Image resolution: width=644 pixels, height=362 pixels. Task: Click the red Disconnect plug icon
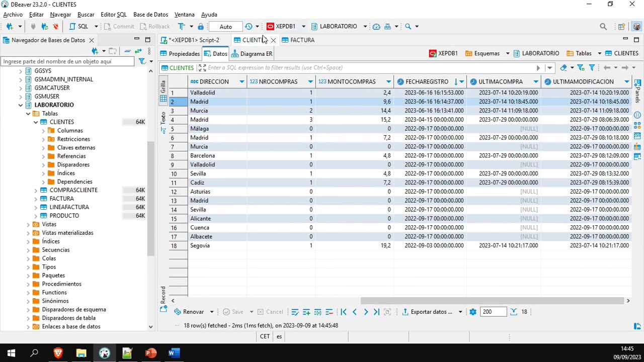(x=55, y=27)
